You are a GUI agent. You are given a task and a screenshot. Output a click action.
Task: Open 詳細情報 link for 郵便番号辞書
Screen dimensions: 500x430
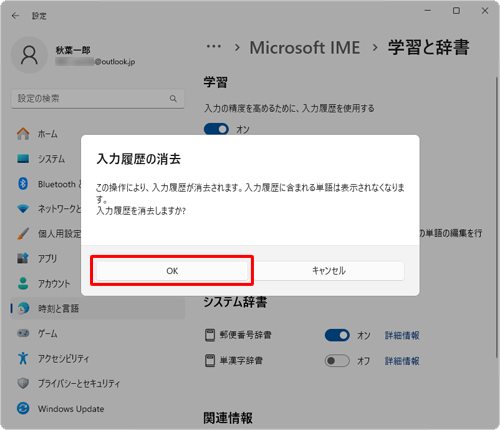click(402, 335)
